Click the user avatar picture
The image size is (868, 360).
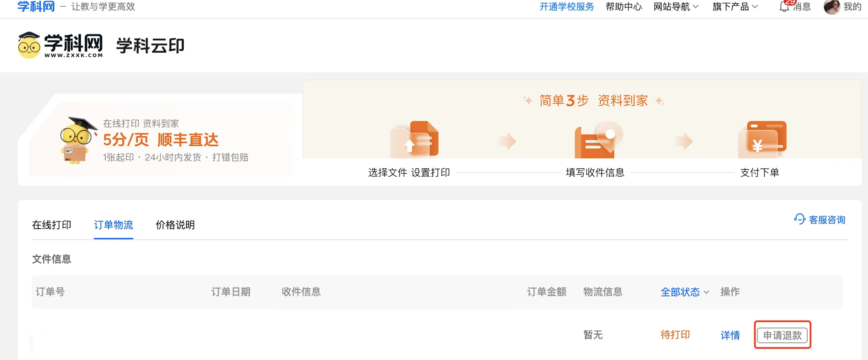click(832, 7)
